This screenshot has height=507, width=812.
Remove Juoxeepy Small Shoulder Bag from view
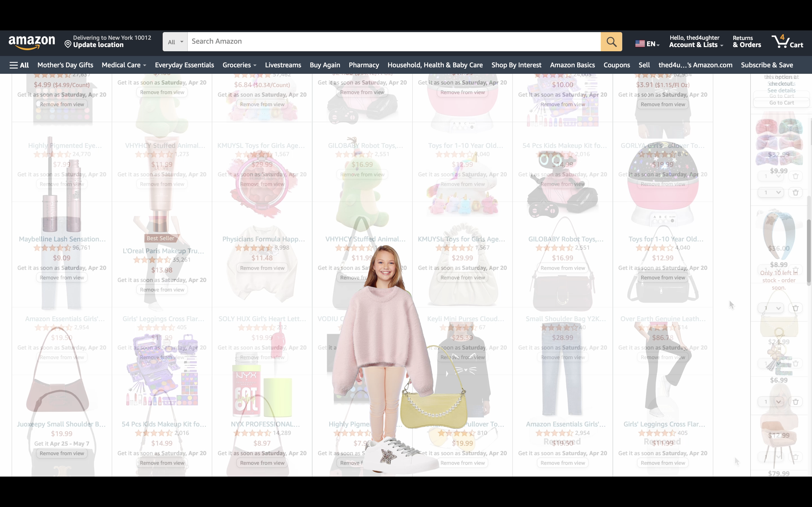pos(62,453)
